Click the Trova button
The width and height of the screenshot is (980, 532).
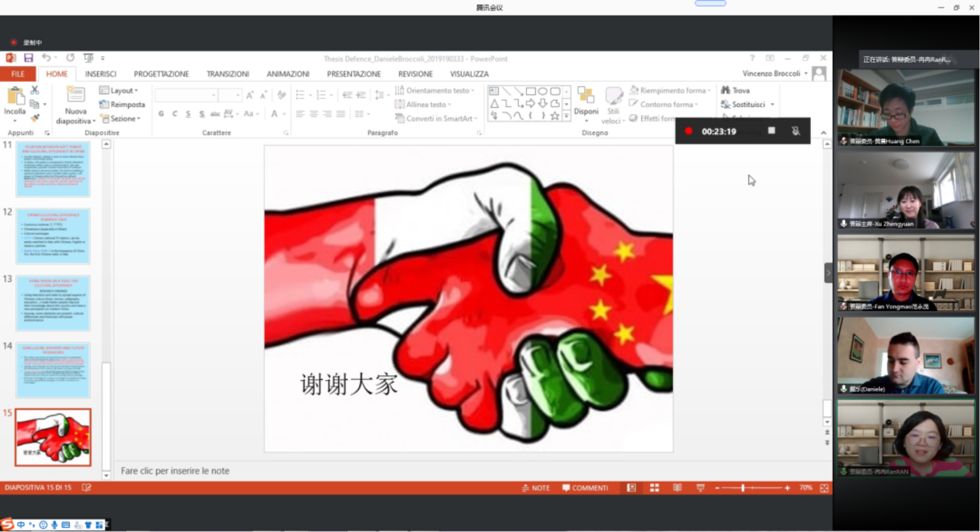click(x=736, y=90)
